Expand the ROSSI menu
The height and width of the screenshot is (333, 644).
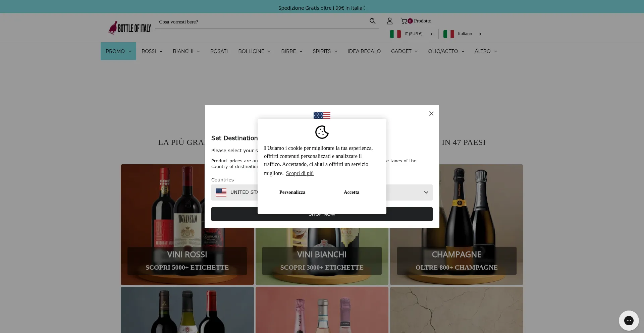(x=152, y=51)
